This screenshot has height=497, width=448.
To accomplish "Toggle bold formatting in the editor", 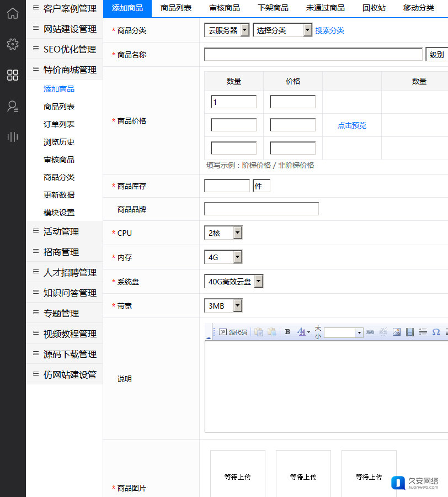I will click(x=287, y=332).
